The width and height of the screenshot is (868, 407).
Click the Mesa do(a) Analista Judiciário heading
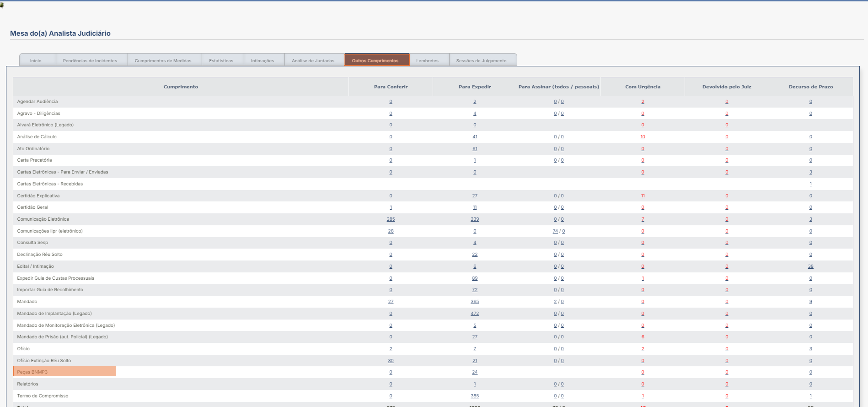[x=60, y=33]
